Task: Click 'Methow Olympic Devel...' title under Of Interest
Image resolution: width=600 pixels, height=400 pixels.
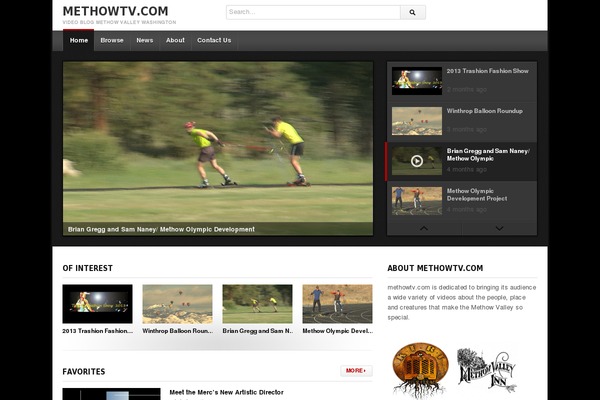Action: pyautogui.click(x=338, y=331)
